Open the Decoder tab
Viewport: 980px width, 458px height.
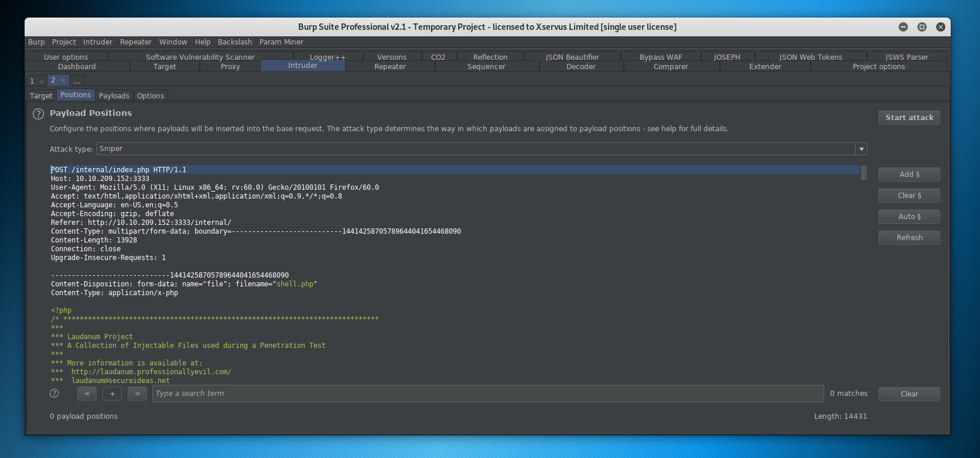(581, 66)
